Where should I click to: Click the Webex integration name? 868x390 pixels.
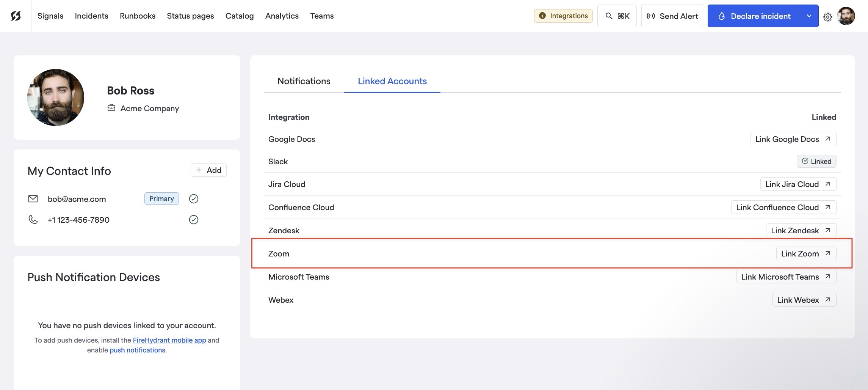[x=281, y=300]
